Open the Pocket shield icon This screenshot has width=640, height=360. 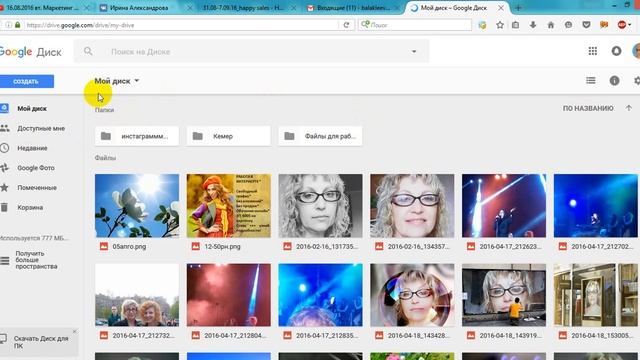(586, 25)
